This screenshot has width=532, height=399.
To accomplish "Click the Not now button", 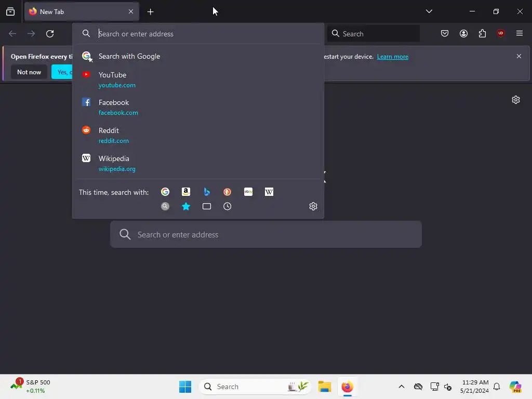I will 29,72.
